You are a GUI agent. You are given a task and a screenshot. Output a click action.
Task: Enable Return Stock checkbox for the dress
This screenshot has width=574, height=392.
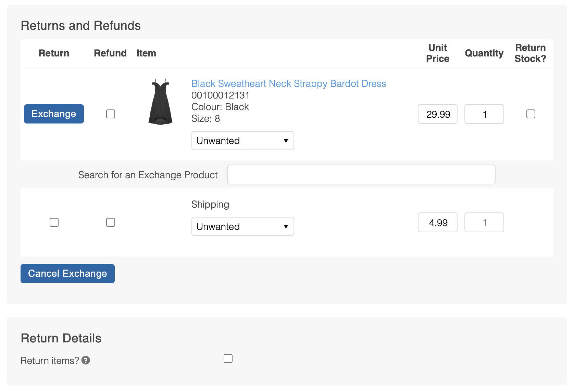[x=531, y=114]
